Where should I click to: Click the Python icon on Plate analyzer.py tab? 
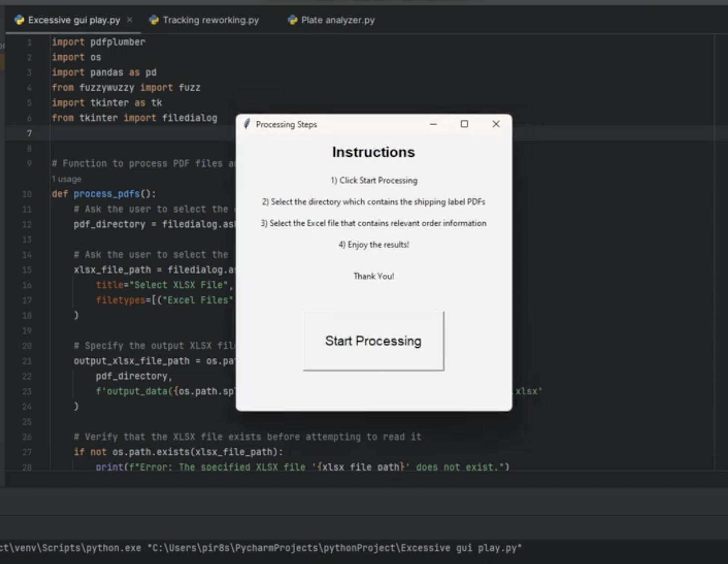click(292, 20)
